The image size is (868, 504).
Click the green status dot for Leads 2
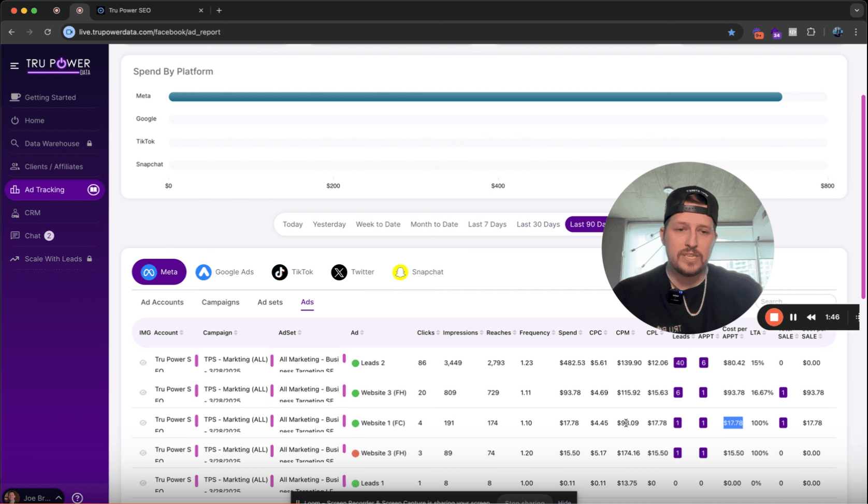tap(355, 363)
